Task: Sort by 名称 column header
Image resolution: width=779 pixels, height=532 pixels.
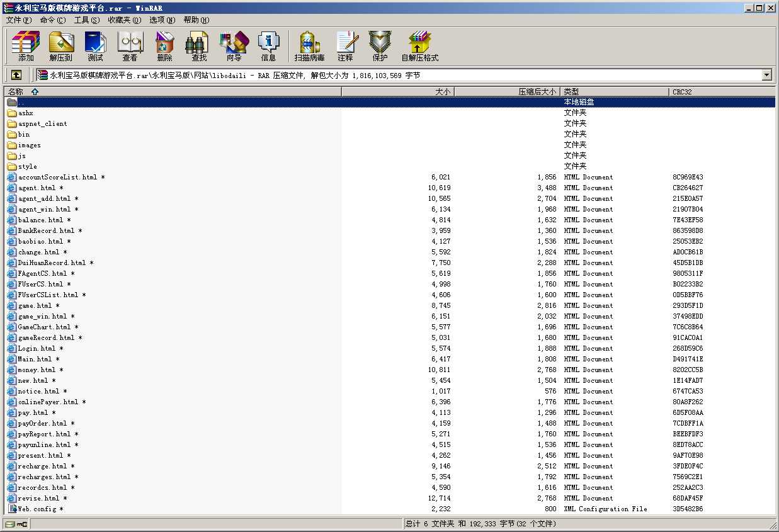Action: pyautogui.click(x=173, y=91)
